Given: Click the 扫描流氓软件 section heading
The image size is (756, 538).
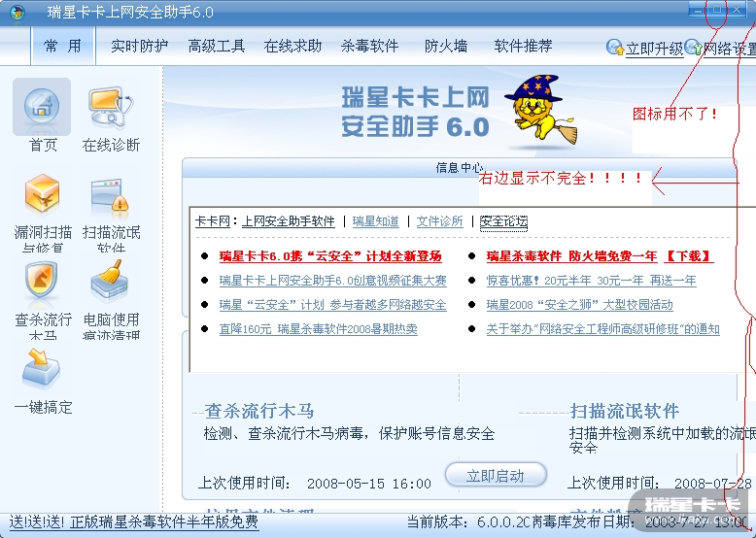Looking at the screenshot, I should [x=625, y=411].
